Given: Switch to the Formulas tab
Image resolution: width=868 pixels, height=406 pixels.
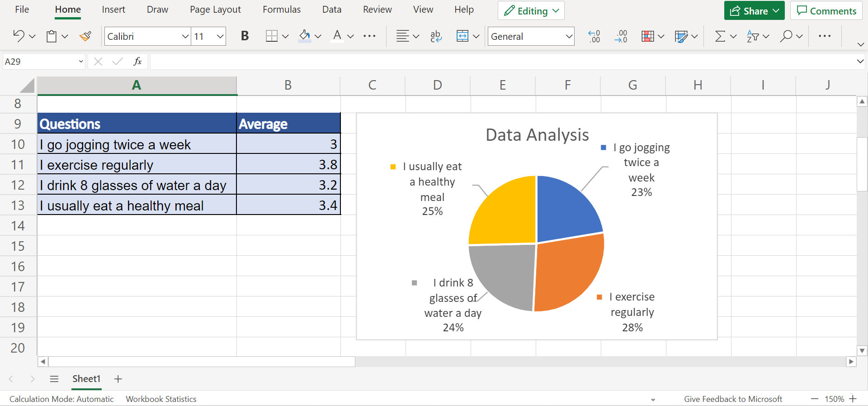Looking at the screenshot, I should tap(282, 10).
